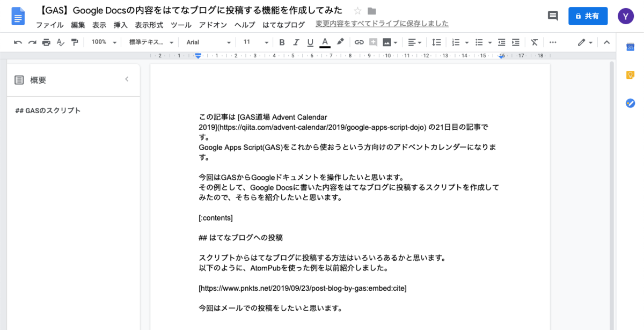The height and width of the screenshot is (330, 644).
Task: Toggle italic formatting
Action: (296, 42)
